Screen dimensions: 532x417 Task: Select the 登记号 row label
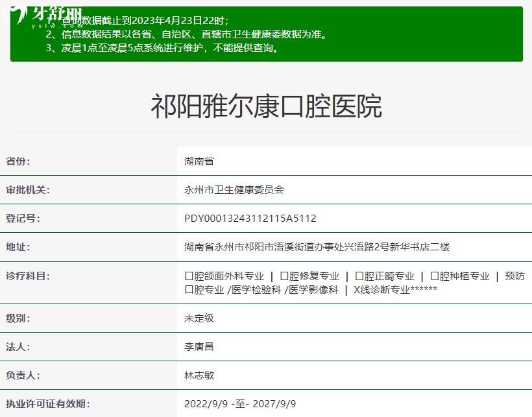(23, 219)
